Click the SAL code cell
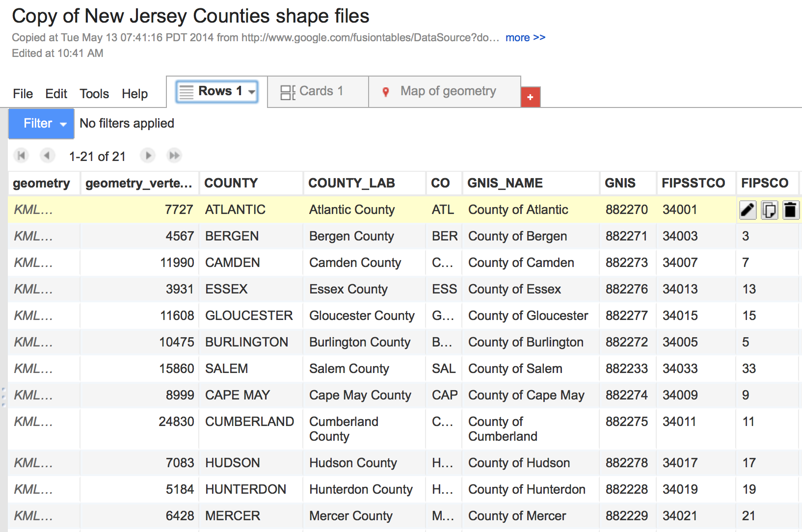 click(444, 369)
